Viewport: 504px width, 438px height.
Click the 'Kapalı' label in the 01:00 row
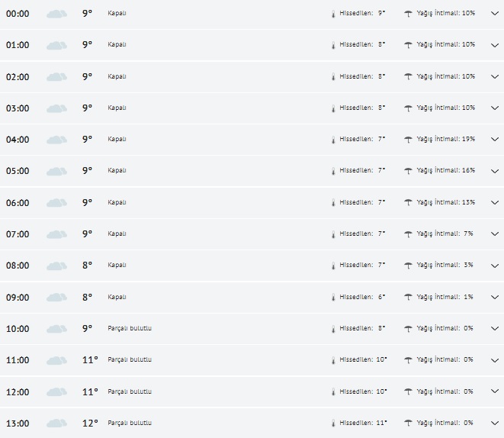[117, 45]
